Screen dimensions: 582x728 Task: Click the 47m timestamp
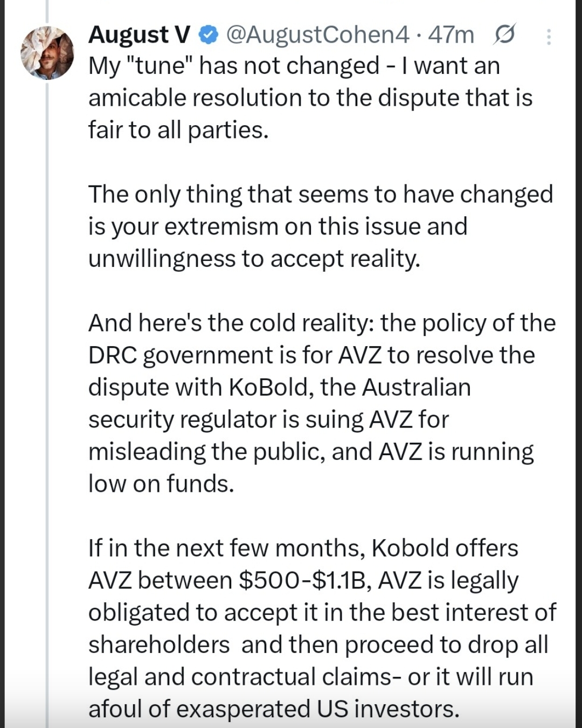(452, 35)
